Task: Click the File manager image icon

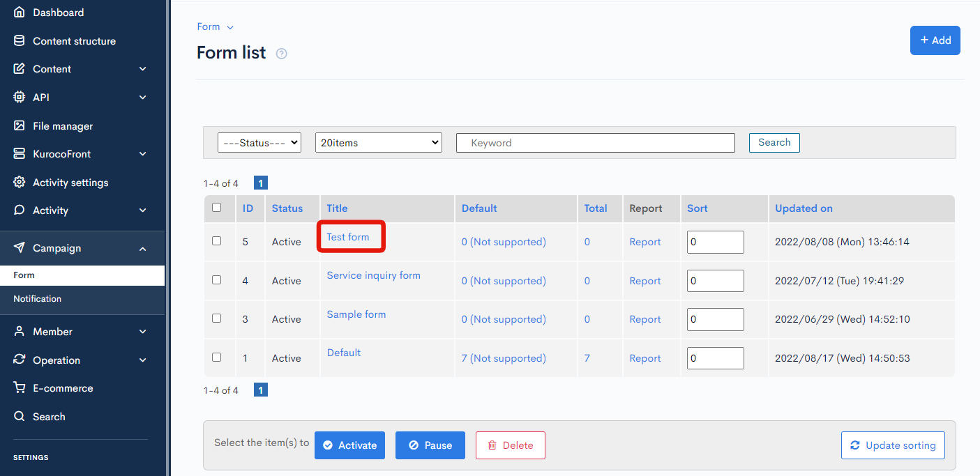Action: (x=20, y=126)
